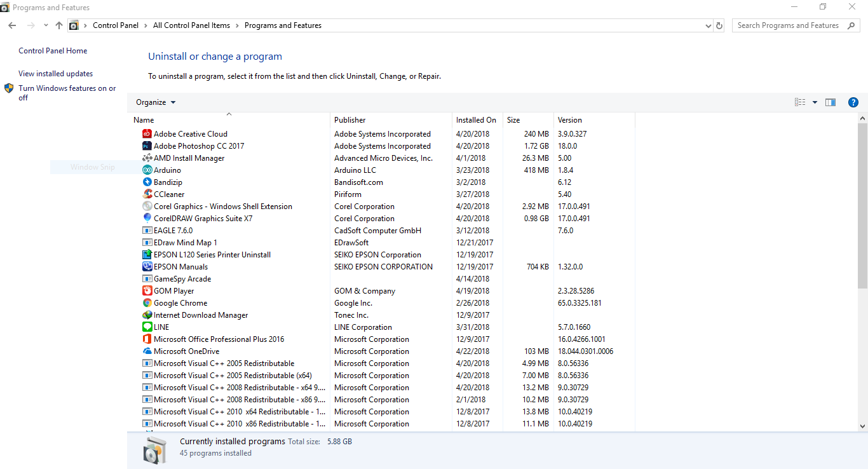Click the EDraw Mind Map 1 icon
The height and width of the screenshot is (469, 868).
[x=147, y=243]
